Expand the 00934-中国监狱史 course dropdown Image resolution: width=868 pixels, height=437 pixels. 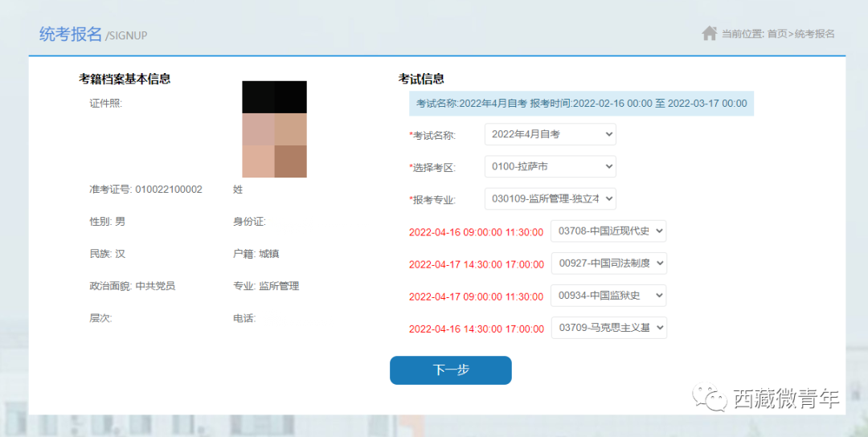608,296
